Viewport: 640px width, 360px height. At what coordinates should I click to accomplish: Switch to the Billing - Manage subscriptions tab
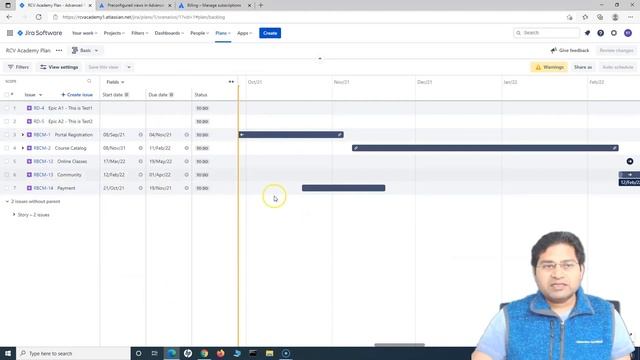click(x=215, y=5)
